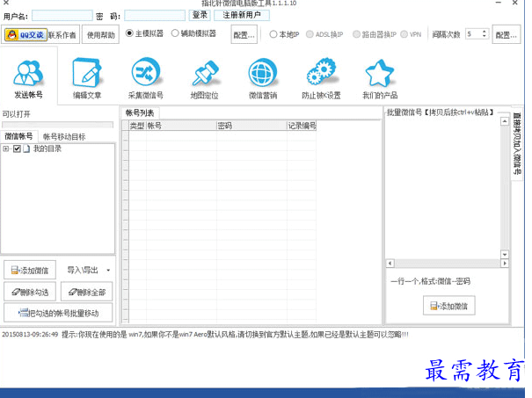Select the ADSL换IP radio option
Image resolution: width=532 pixels, height=398 pixels.
[310, 34]
